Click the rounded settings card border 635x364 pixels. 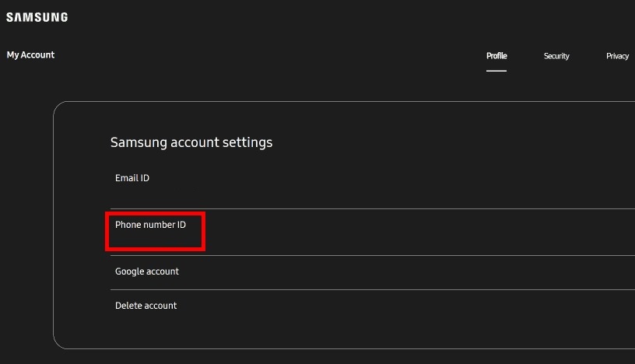coord(54,225)
